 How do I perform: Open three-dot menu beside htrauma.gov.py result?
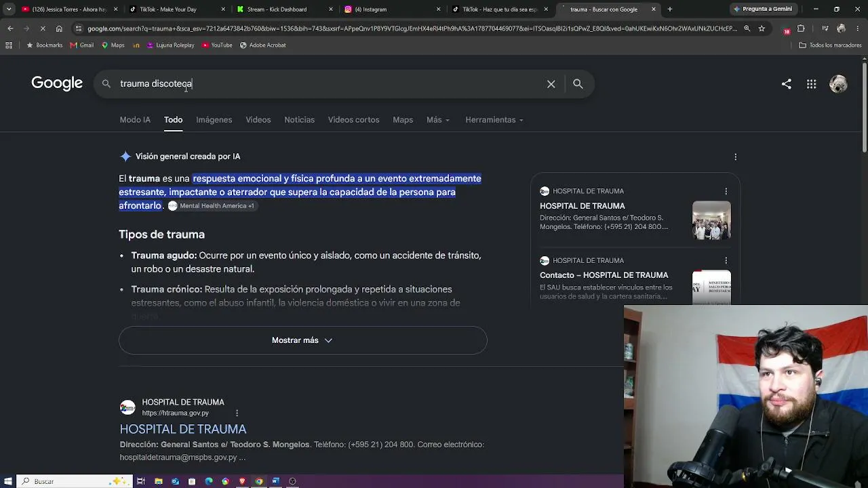(237, 413)
